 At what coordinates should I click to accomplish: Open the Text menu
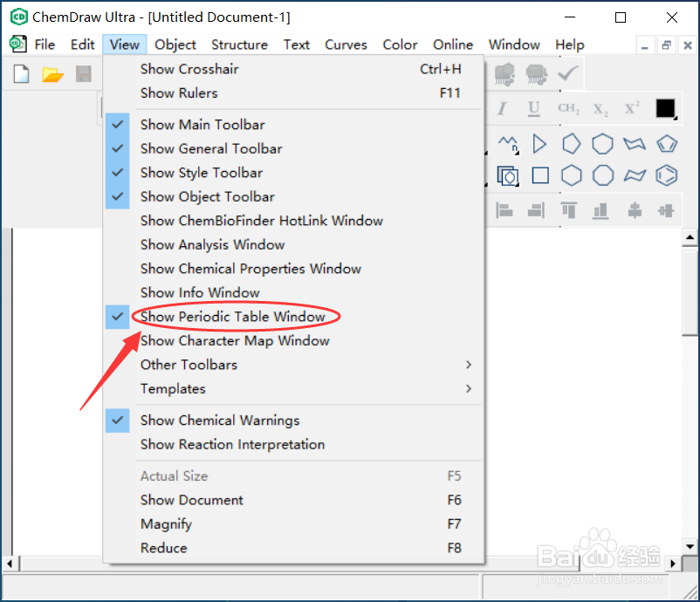pyautogui.click(x=297, y=44)
